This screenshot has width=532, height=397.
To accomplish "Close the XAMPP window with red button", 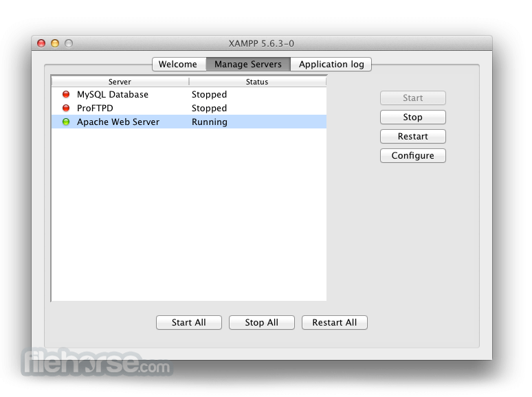I will [x=41, y=43].
